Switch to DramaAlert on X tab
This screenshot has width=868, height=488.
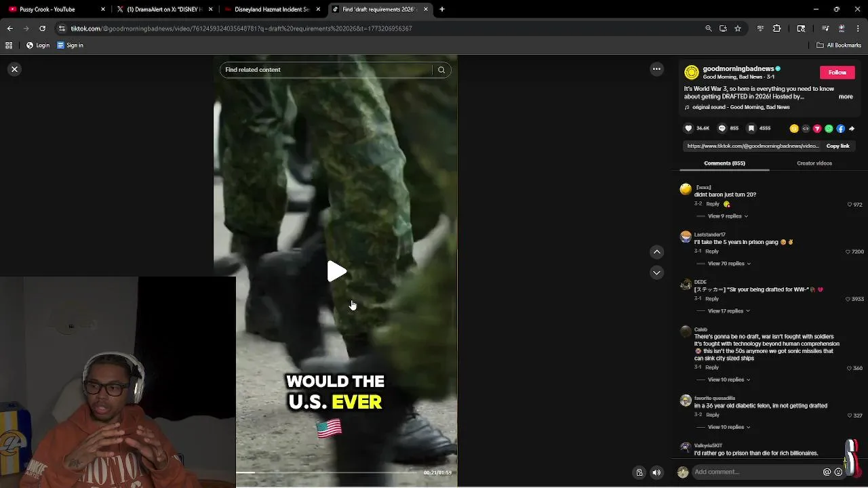[165, 9]
